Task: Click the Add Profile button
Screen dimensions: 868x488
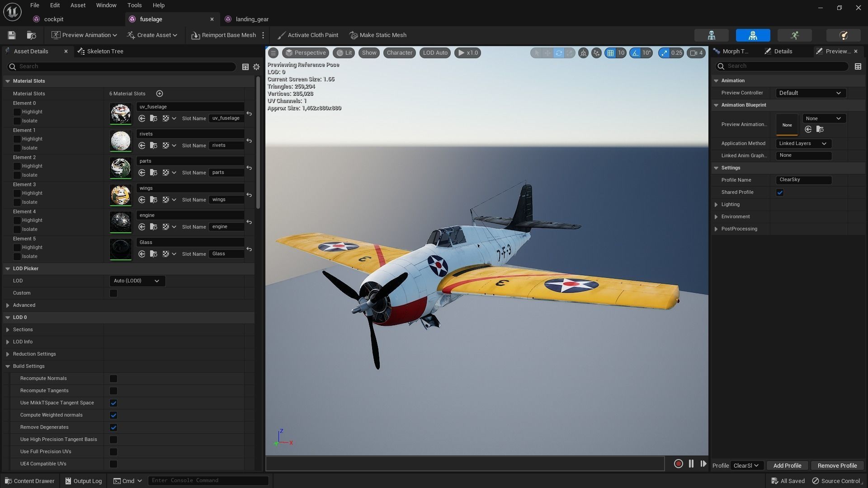Action: [787, 465]
